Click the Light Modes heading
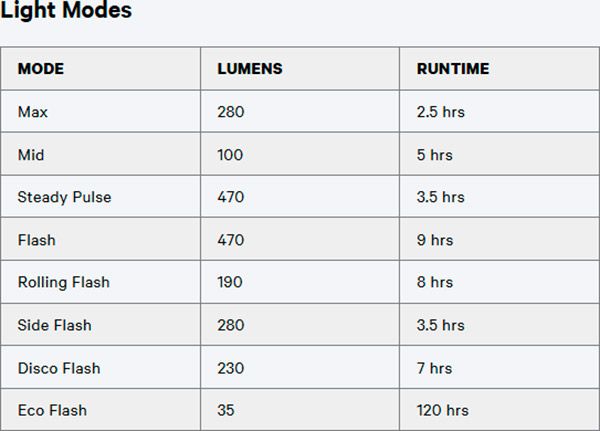This screenshot has width=600, height=431. click(x=66, y=9)
